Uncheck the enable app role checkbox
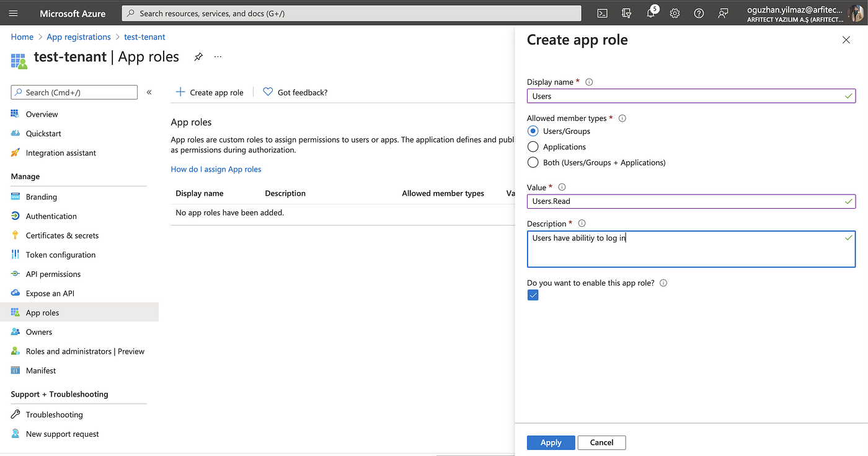The width and height of the screenshot is (868, 456). 533,296
